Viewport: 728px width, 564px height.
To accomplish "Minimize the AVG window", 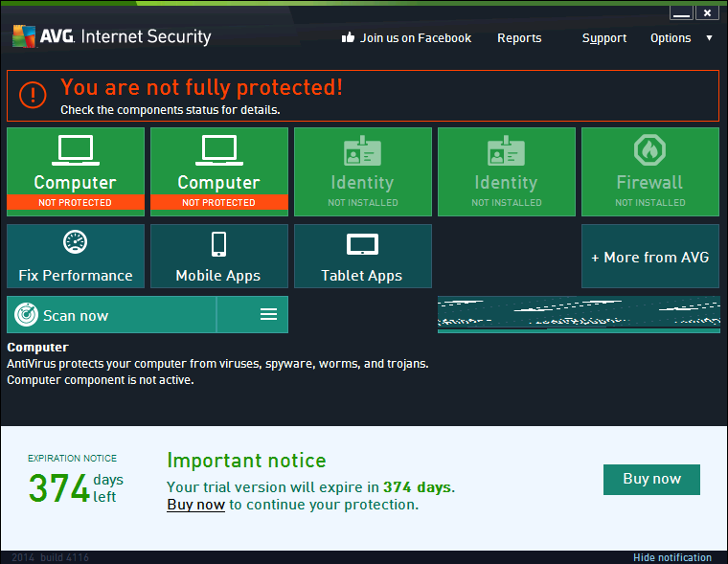I will coord(681,13).
